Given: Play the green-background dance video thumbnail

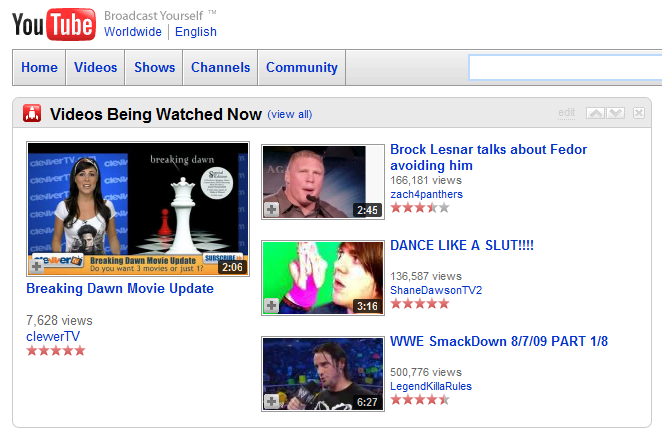Looking at the screenshot, I should pyautogui.click(x=323, y=278).
